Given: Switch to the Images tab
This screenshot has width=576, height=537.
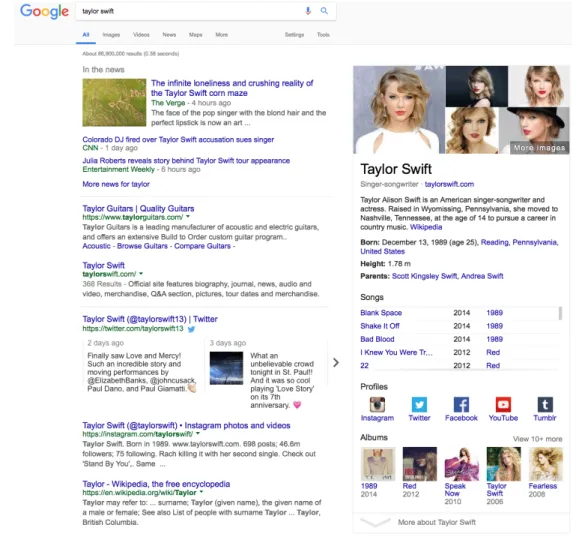Looking at the screenshot, I should point(111,35).
